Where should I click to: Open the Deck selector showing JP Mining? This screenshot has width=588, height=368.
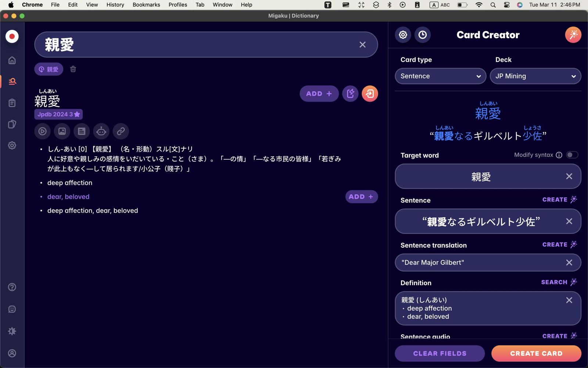(x=535, y=76)
